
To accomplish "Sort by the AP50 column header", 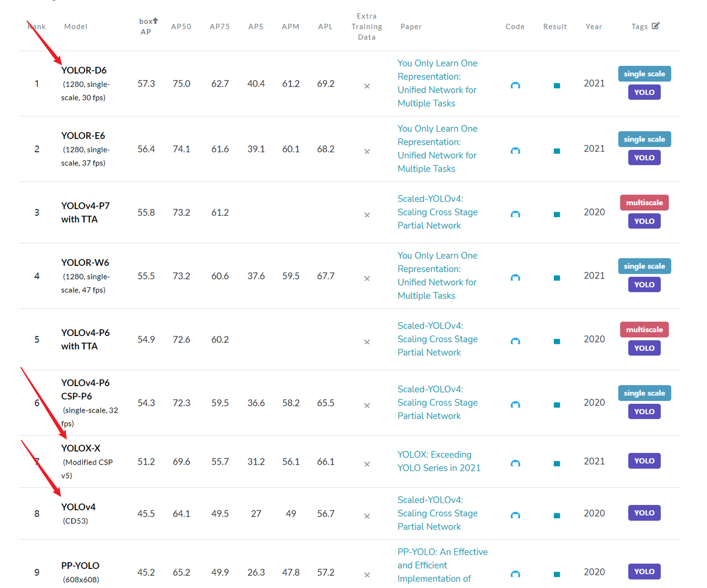I will pyautogui.click(x=181, y=27).
